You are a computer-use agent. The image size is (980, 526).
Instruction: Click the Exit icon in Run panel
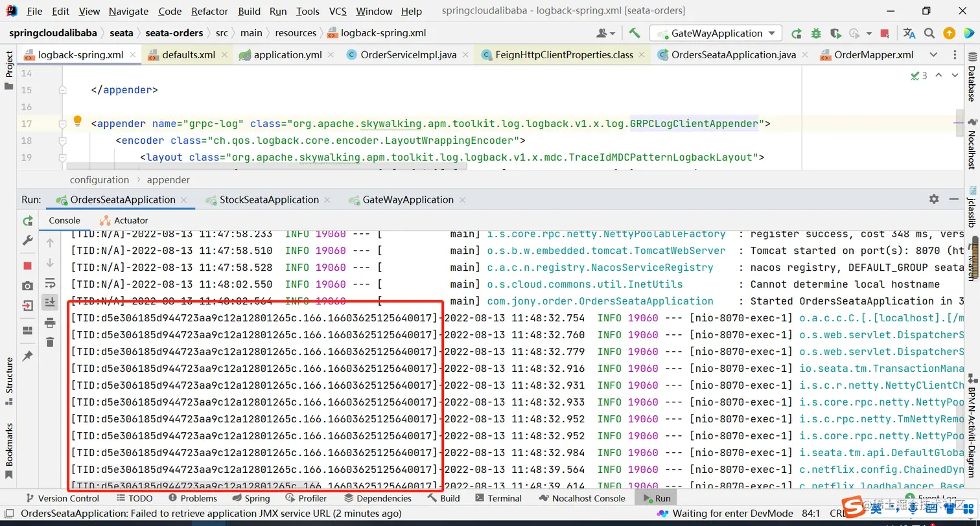click(27, 305)
